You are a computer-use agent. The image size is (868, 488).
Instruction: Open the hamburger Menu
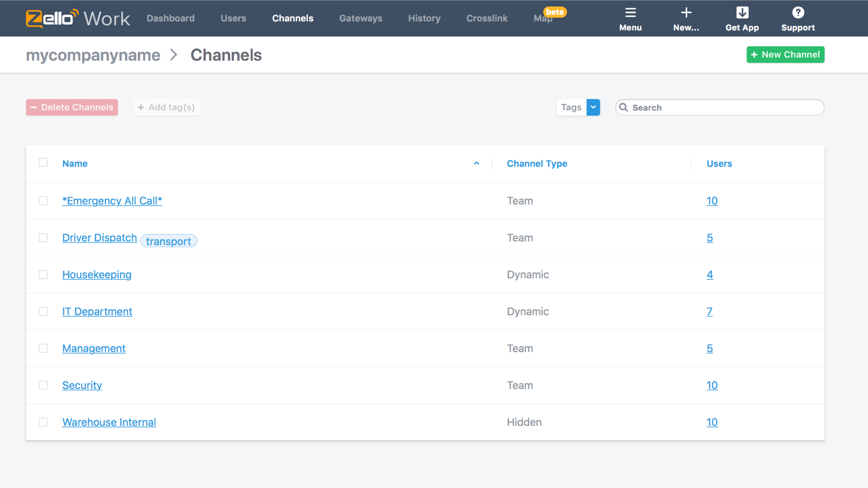(x=630, y=13)
